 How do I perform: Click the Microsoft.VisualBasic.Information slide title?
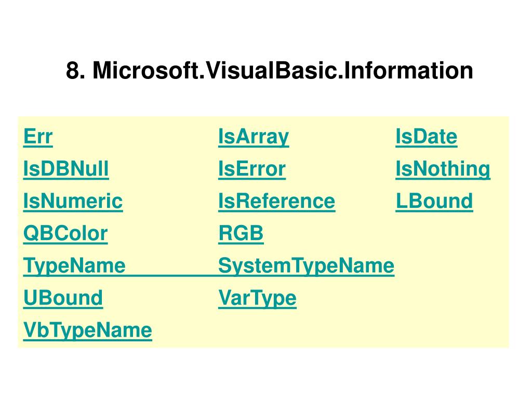coord(270,71)
